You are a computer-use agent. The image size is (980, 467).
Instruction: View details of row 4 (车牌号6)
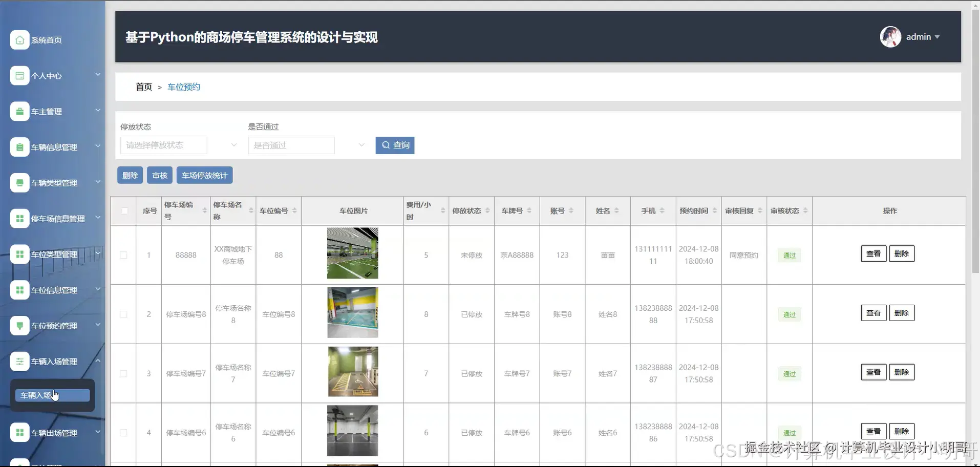pyautogui.click(x=874, y=431)
